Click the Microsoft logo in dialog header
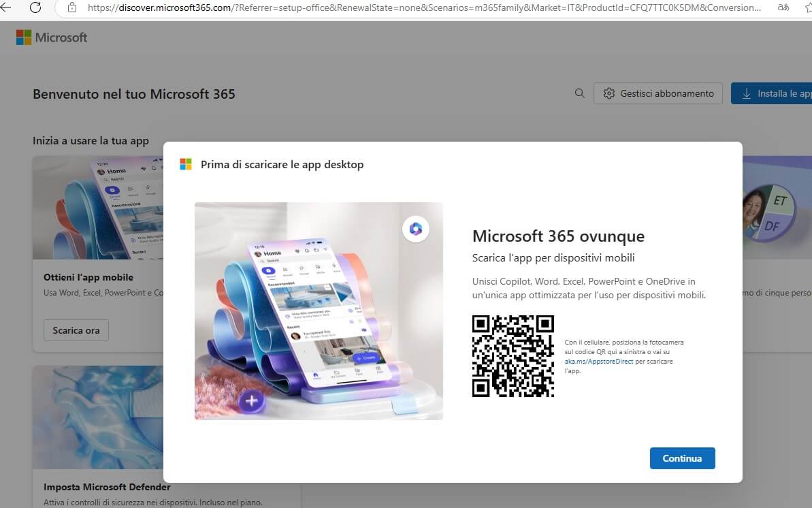This screenshot has width=812, height=508. [x=186, y=164]
